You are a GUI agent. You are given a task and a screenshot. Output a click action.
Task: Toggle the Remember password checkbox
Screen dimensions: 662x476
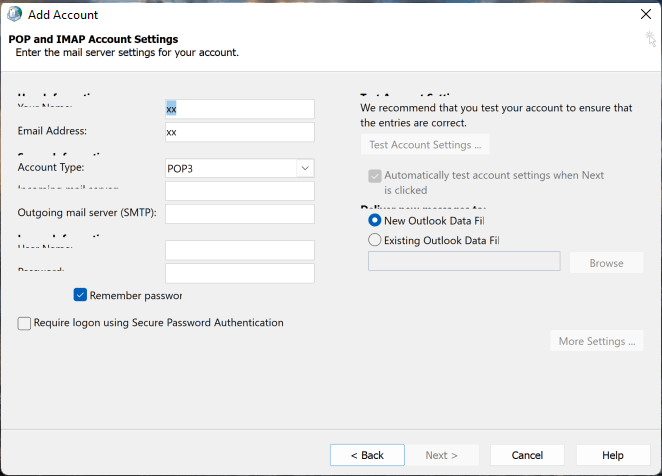[81, 295]
